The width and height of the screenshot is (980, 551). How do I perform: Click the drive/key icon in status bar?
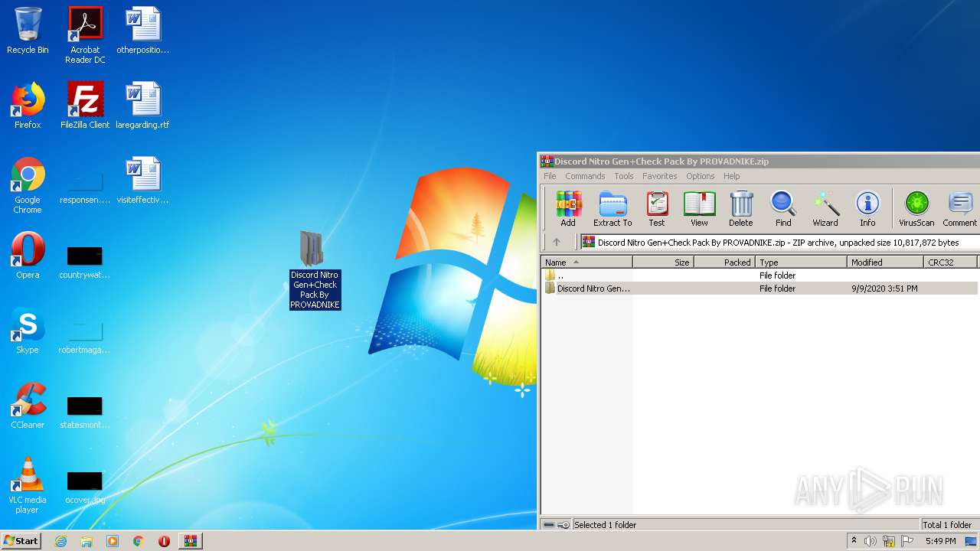pos(557,525)
